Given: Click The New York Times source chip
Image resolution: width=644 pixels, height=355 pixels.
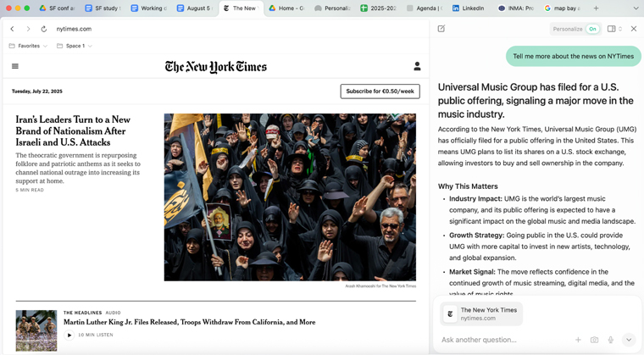Looking at the screenshot, I should pos(481,314).
